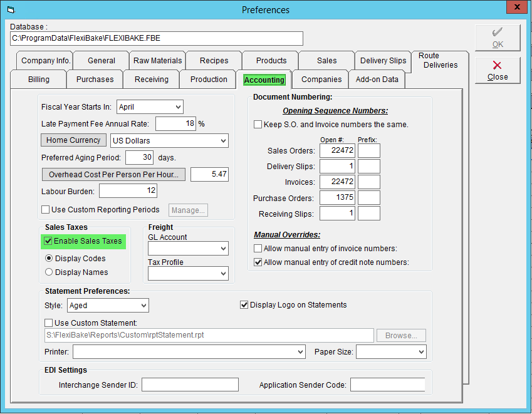
Task: Open the Purchases tab
Action: (95, 80)
